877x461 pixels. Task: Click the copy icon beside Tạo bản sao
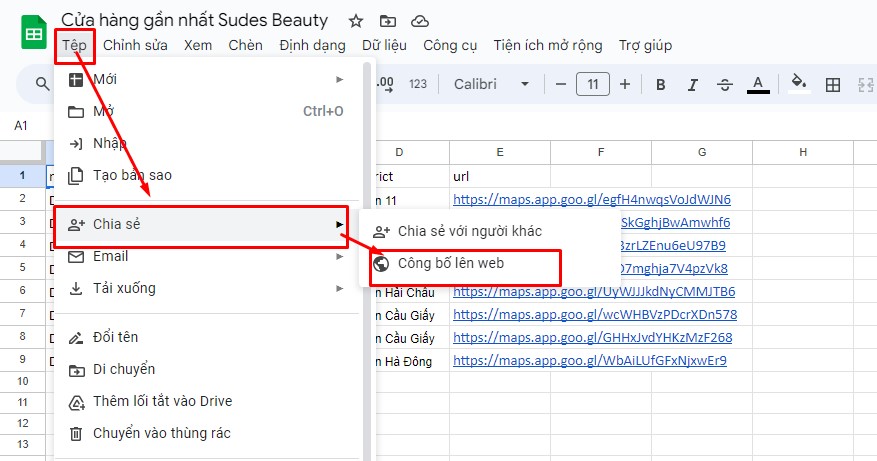point(76,176)
